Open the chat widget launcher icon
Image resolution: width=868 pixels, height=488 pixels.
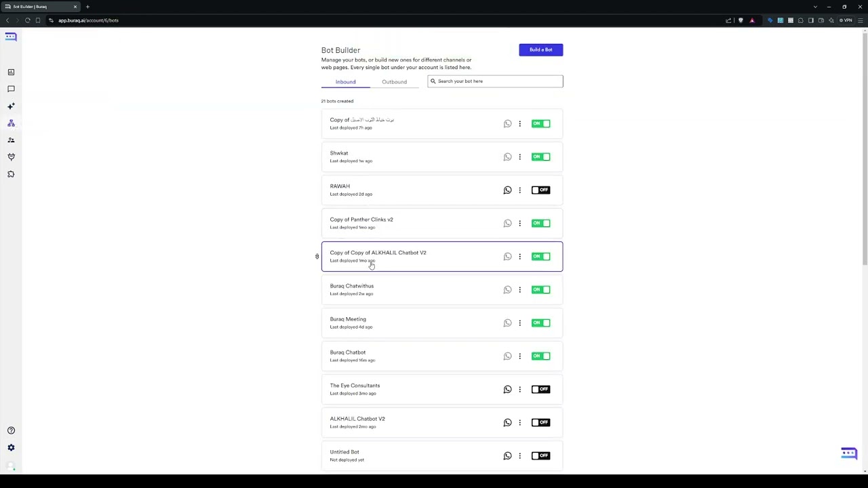pyautogui.click(x=849, y=453)
